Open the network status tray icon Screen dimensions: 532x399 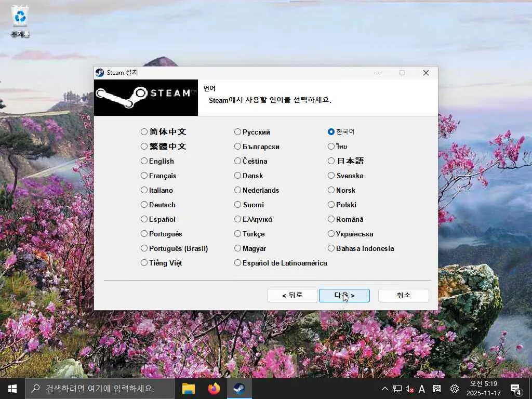[397, 389]
